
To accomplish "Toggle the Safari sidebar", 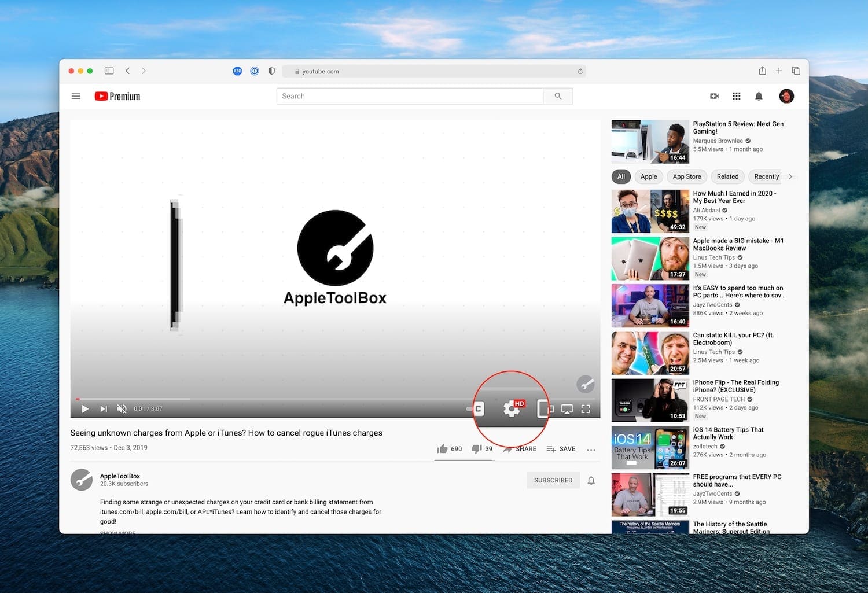I will point(109,71).
